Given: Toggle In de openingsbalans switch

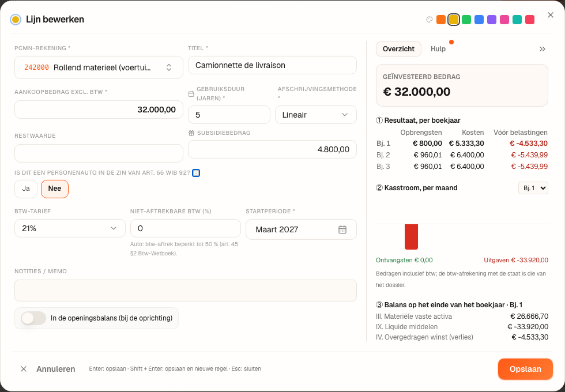Looking at the screenshot, I should click(33, 318).
